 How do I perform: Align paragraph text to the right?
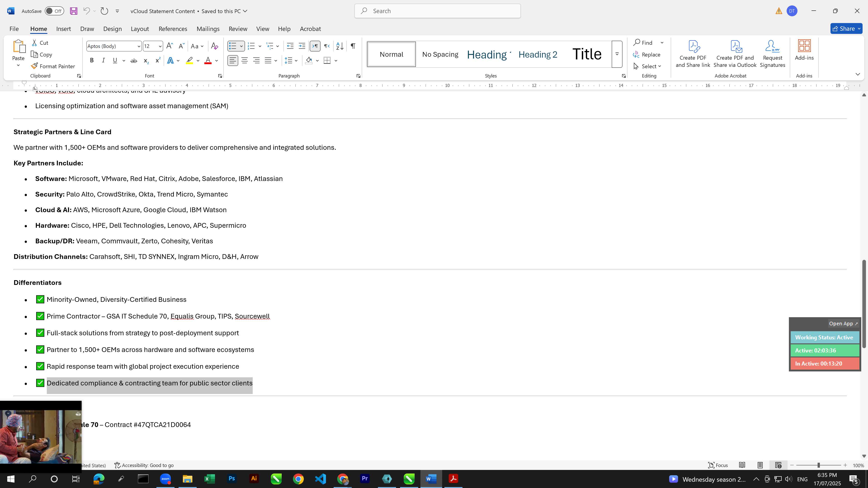point(256,61)
